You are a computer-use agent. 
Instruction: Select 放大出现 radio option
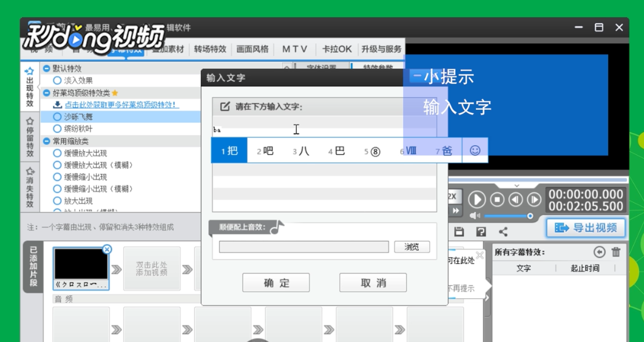[x=58, y=200]
